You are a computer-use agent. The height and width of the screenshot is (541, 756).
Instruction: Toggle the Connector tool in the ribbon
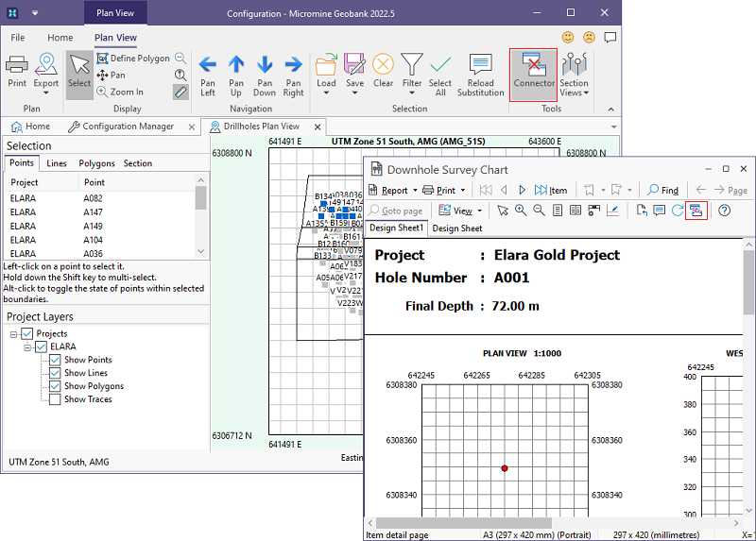(534, 74)
